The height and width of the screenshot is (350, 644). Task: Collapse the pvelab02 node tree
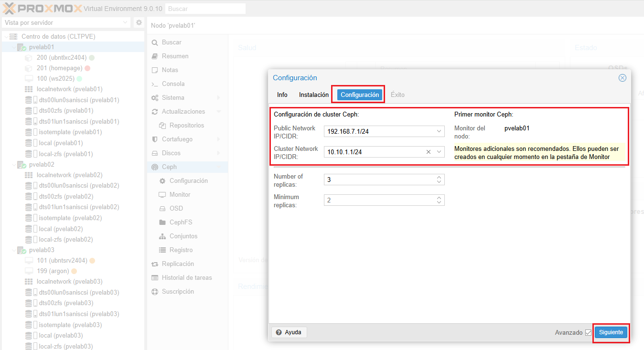(x=13, y=165)
